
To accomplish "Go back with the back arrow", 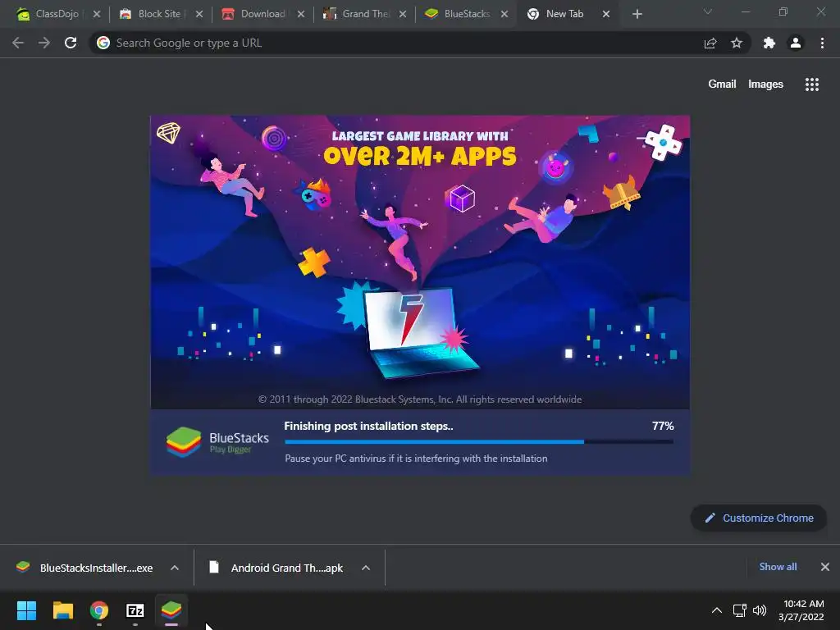I will point(18,43).
